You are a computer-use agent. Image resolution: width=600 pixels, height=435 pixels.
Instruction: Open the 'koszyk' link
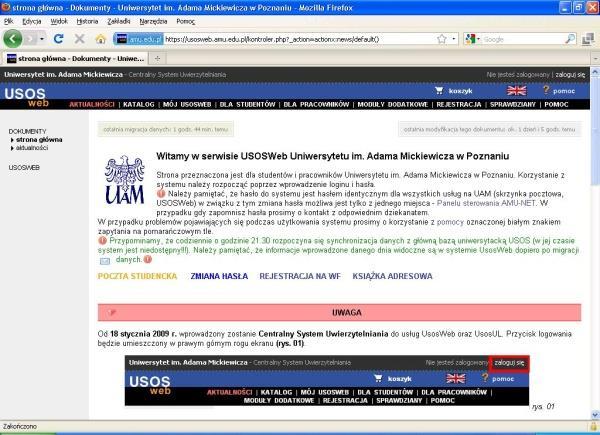[x=460, y=91]
